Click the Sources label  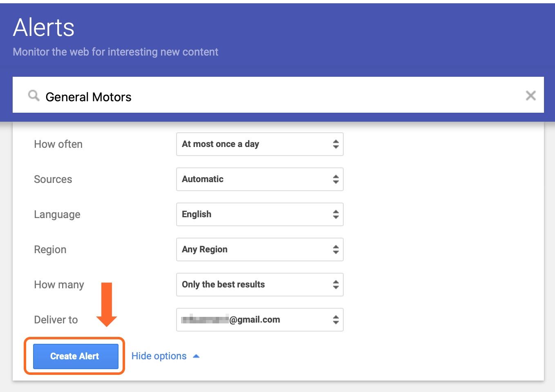coord(53,179)
